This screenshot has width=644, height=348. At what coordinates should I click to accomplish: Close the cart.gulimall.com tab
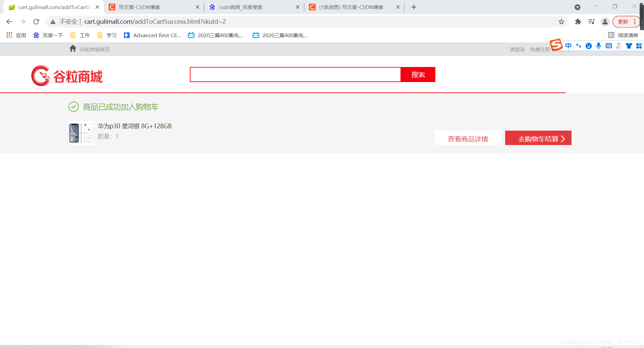click(x=97, y=7)
